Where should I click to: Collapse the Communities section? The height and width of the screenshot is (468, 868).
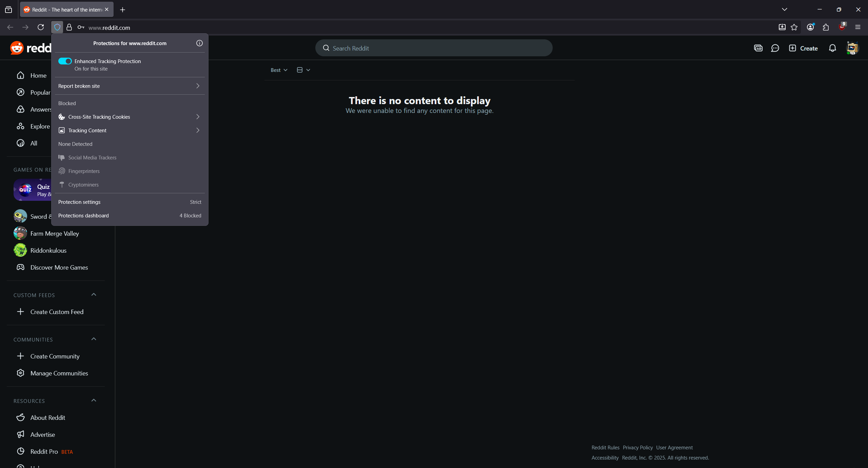(94, 339)
